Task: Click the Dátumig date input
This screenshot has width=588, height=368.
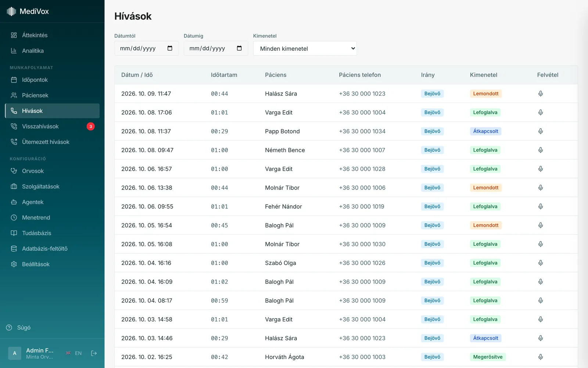Action: [216, 48]
